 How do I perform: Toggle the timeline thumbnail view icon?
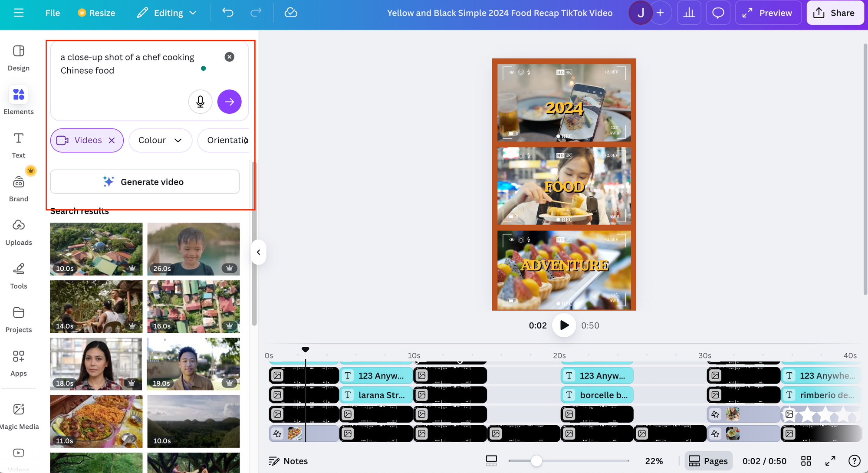coord(491,461)
